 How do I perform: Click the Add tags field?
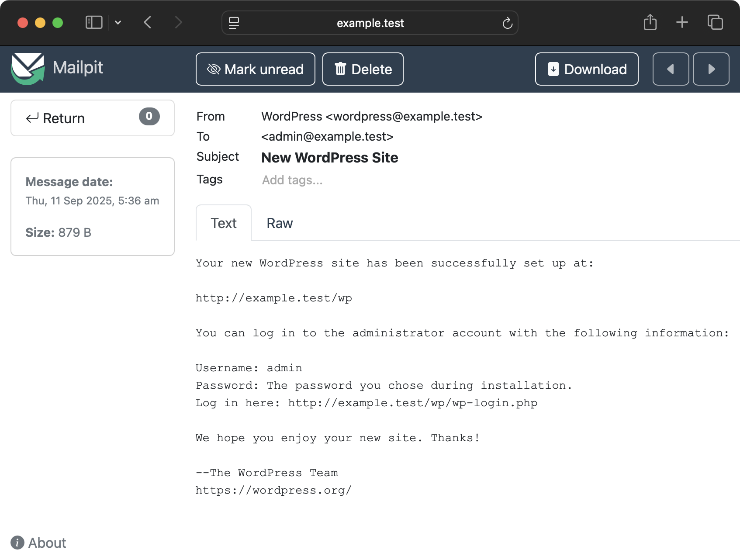coord(292,180)
